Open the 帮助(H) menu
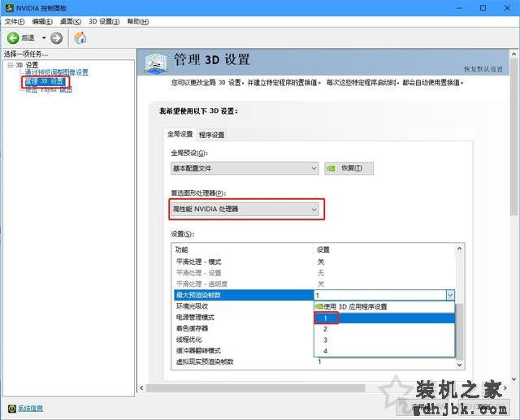The height and width of the screenshot is (420, 520). click(x=138, y=22)
